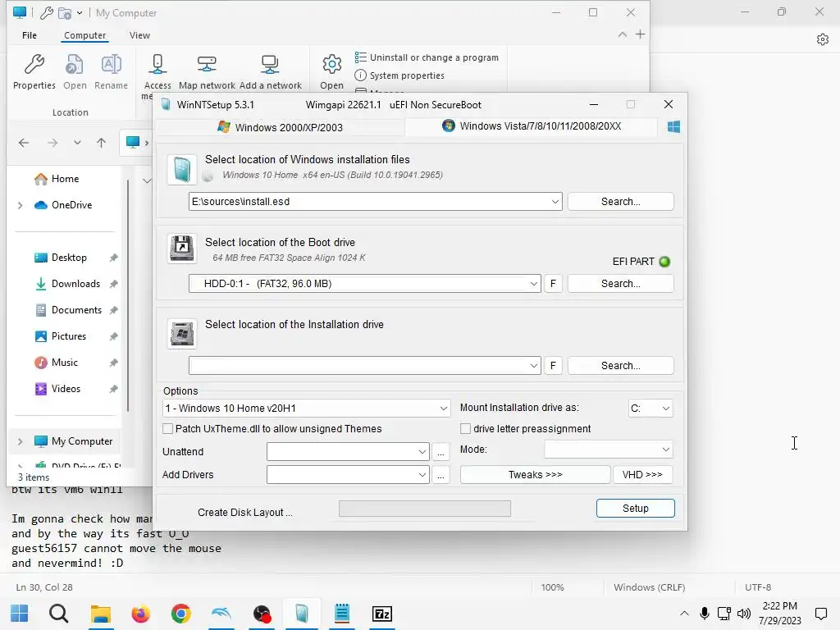Open Boot drive HDD-0:1 dropdown

[x=533, y=283]
